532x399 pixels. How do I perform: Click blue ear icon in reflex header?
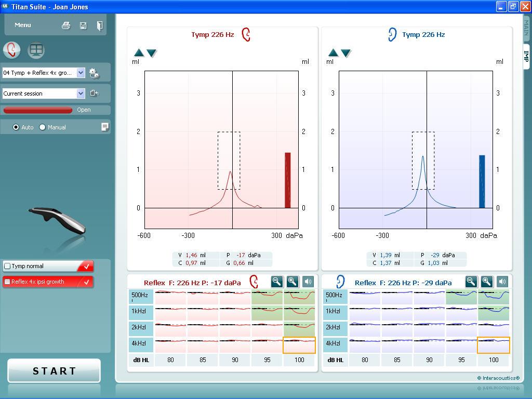tap(340, 282)
